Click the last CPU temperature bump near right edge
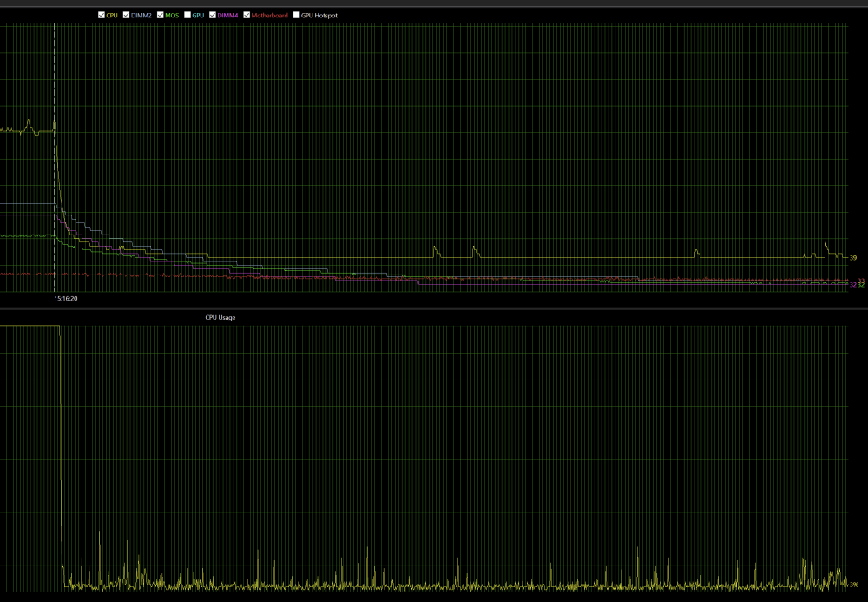 click(x=825, y=246)
